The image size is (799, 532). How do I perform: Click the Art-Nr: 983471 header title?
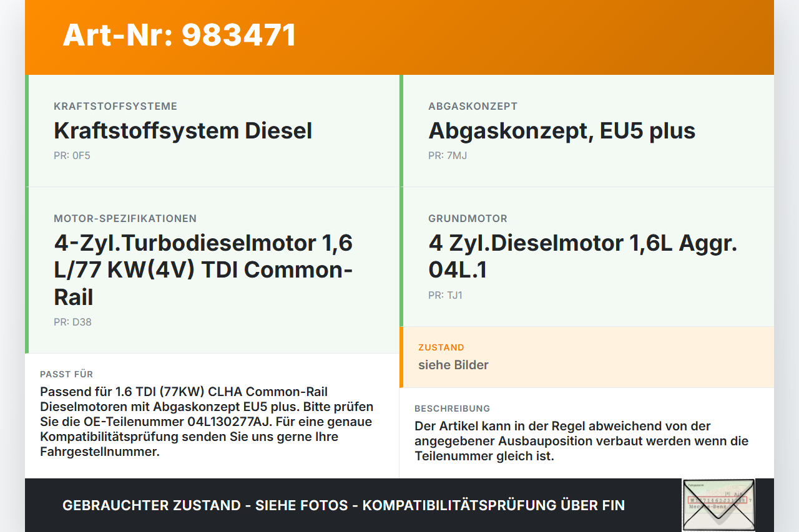tap(179, 36)
